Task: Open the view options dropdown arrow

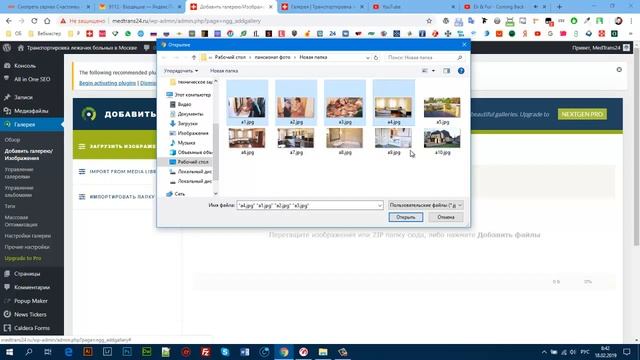Action: pos(433,71)
